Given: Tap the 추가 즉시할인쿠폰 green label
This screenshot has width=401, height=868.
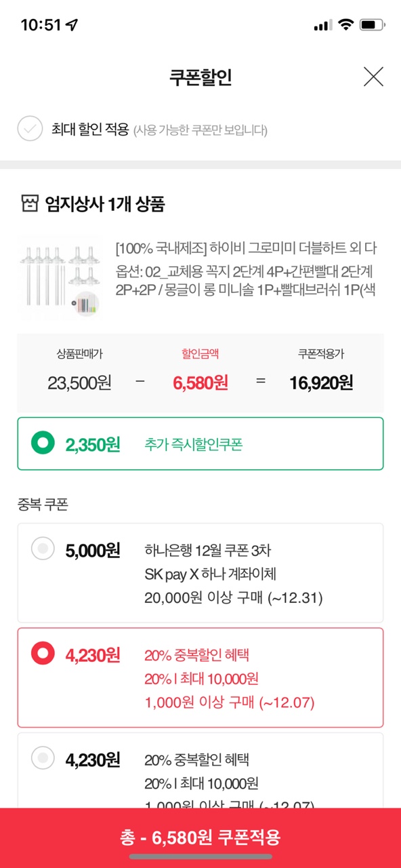Looking at the screenshot, I should point(193,445).
